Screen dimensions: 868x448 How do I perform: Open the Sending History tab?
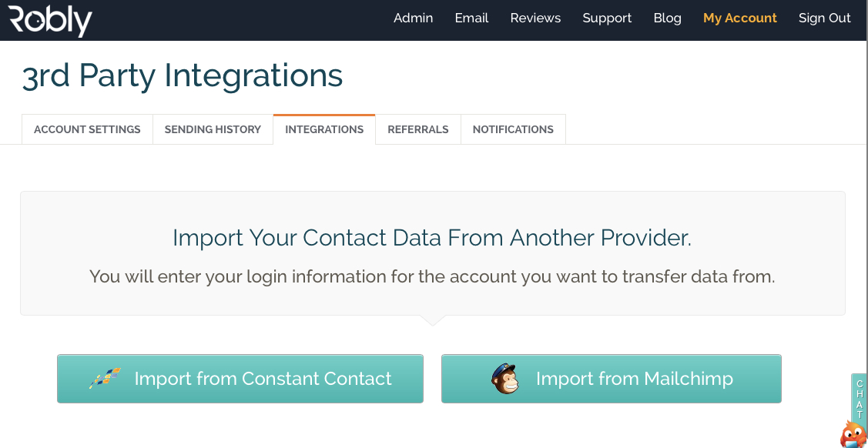(x=213, y=129)
